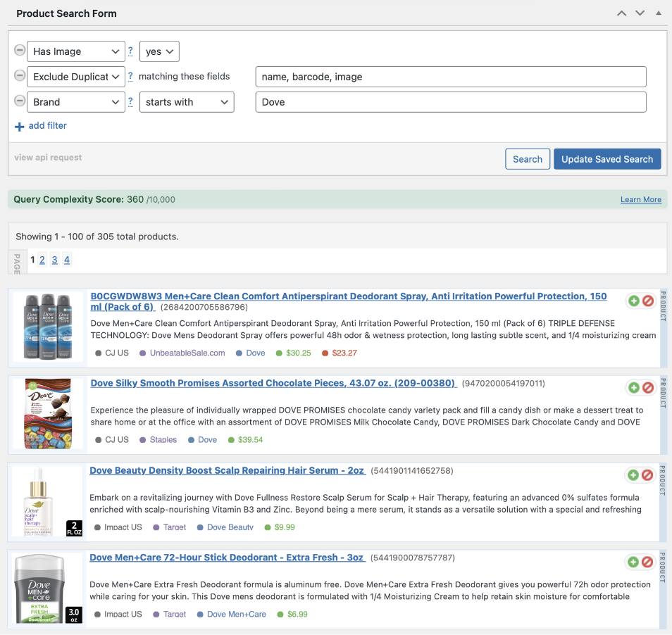Screen dimensions: 672x635
Task: Click CJ US network on chocolate pieces row
Action: (117, 440)
